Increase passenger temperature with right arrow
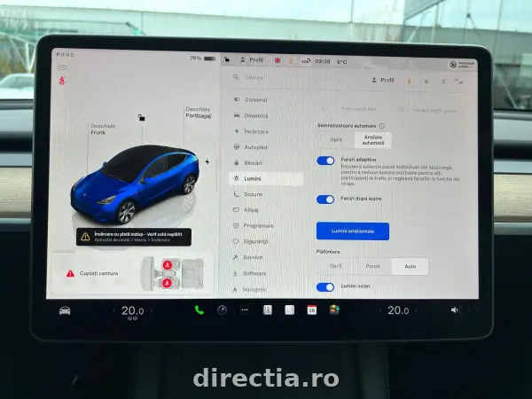This screenshot has height=399, width=532. coord(416,310)
